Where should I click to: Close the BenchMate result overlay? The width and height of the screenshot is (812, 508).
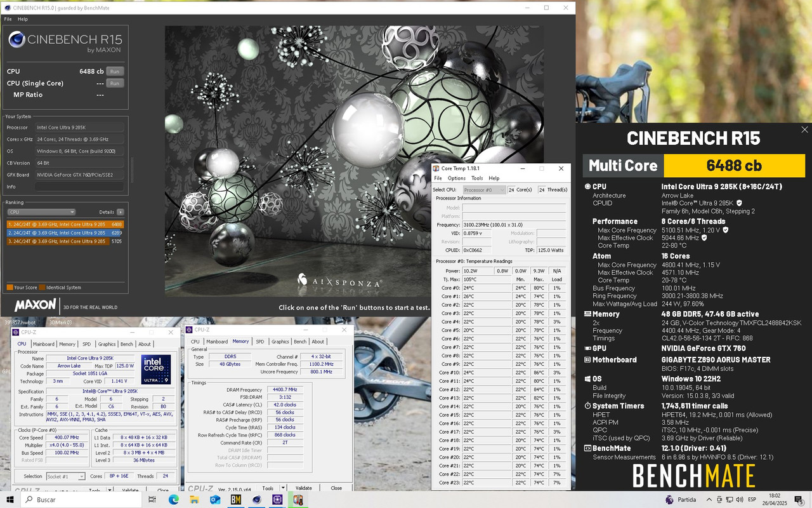804,130
